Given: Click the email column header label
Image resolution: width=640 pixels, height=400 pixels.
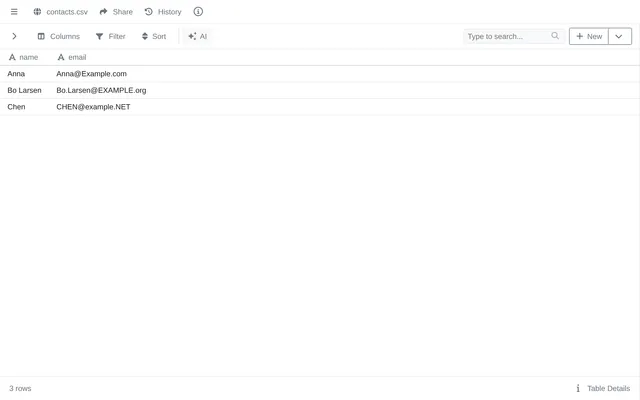Looking at the screenshot, I should pyautogui.click(x=77, y=58).
